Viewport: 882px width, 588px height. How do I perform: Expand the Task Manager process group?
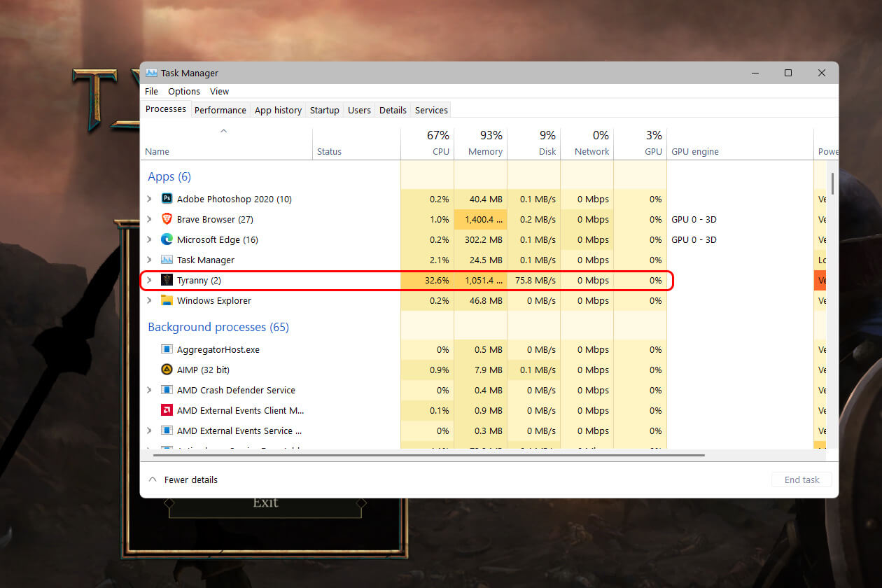(x=149, y=260)
